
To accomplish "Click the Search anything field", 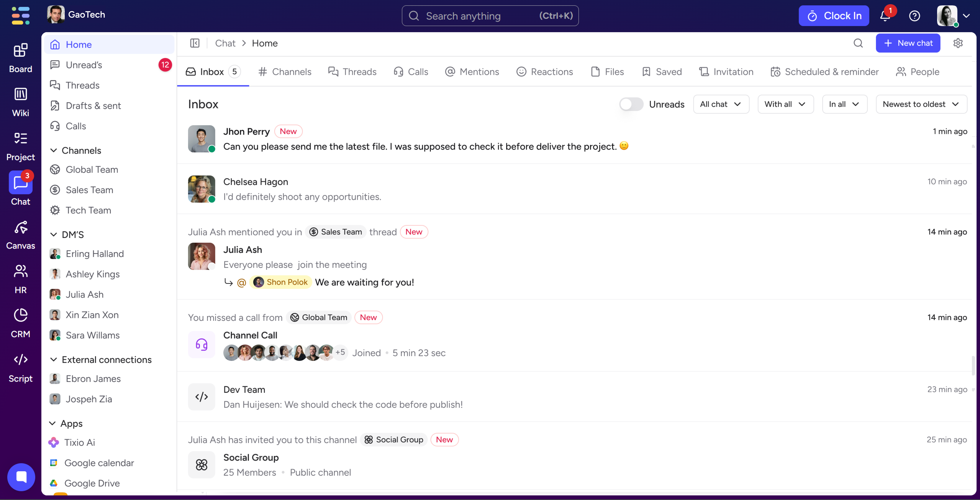I will 490,16.
